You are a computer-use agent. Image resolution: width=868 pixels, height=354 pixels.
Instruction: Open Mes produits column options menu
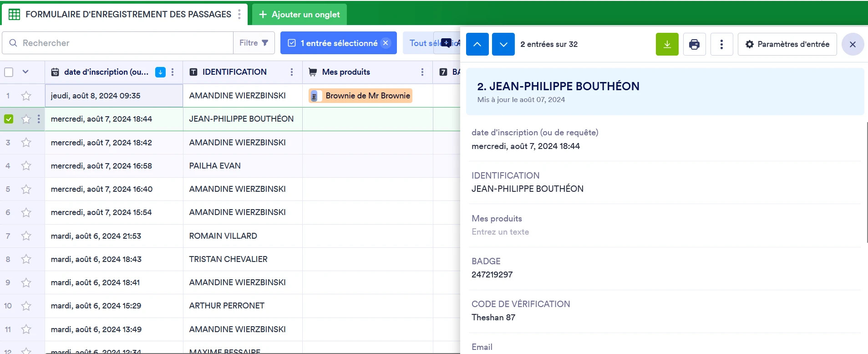(x=422, y=72)
